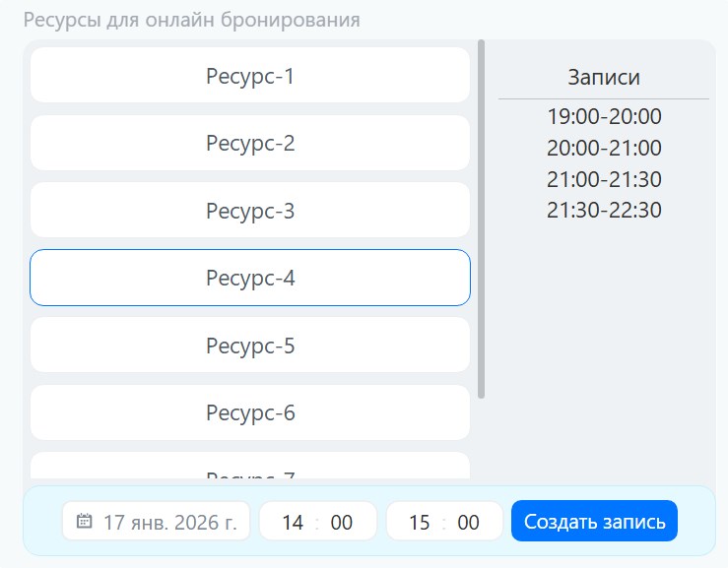The height and width of the screenshot is (568, 728).
Task: Select Ресурс-1 from the resource list
Action: coord(250,76)
